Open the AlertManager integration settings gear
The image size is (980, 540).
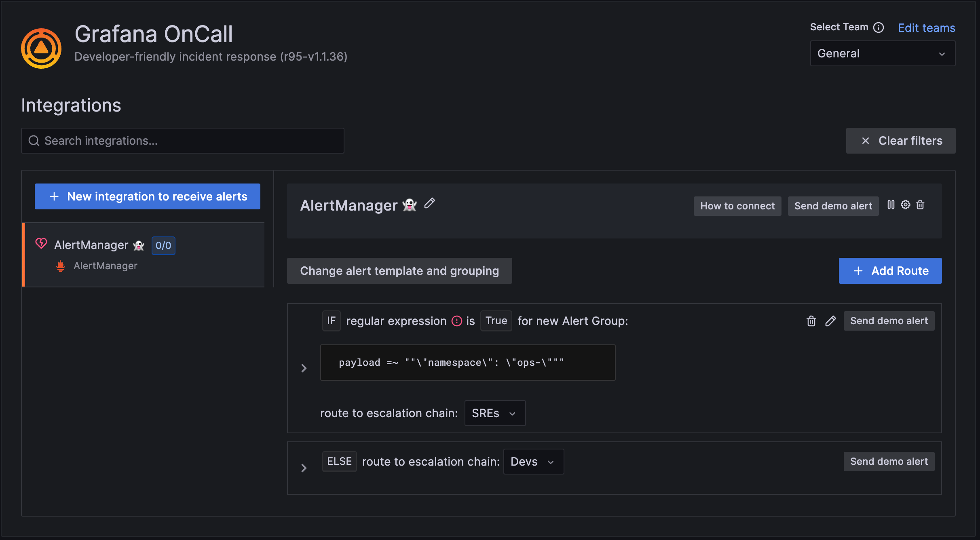click(x=906, y=205)
